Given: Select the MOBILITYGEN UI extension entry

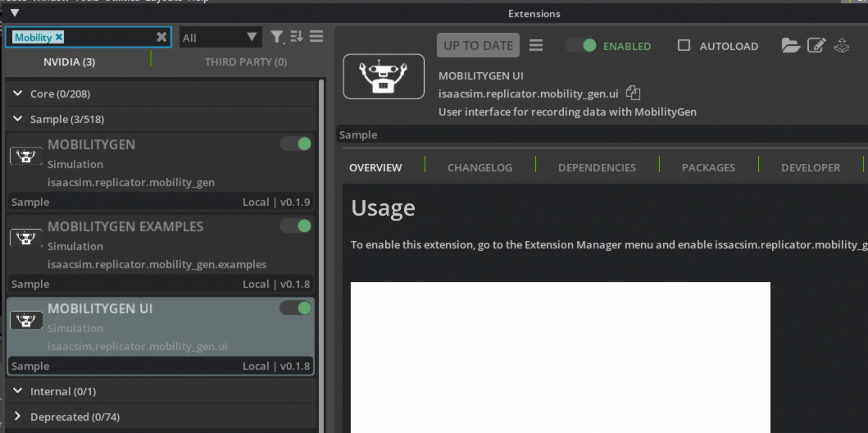Looking at the screenshot, I should [x=161, y=336].
